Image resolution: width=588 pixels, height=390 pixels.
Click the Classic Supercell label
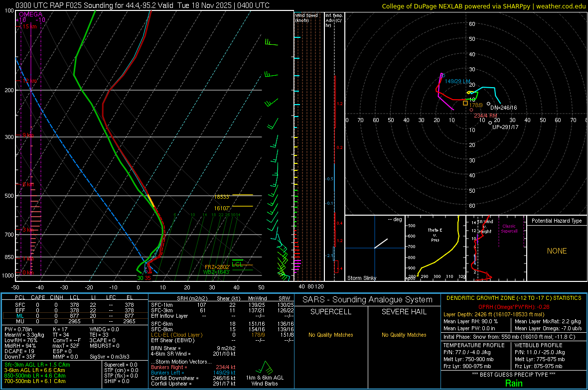[509, 229]
